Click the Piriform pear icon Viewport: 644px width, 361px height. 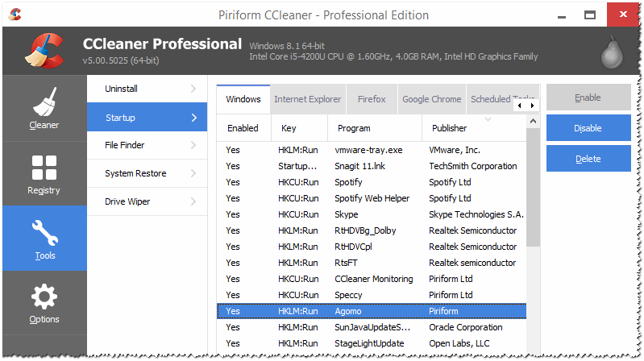coord(613,52)
